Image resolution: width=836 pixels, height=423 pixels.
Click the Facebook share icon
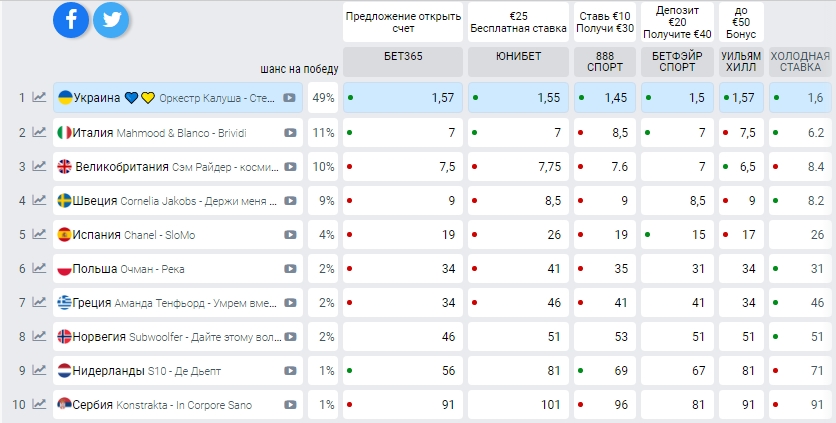tap(72, 20)
